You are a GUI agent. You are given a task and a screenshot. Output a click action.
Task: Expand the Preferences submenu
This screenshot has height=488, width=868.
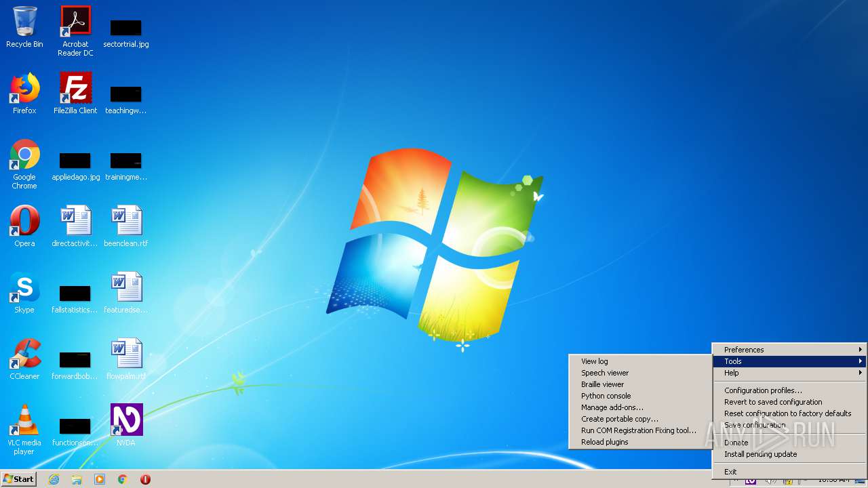789,350
